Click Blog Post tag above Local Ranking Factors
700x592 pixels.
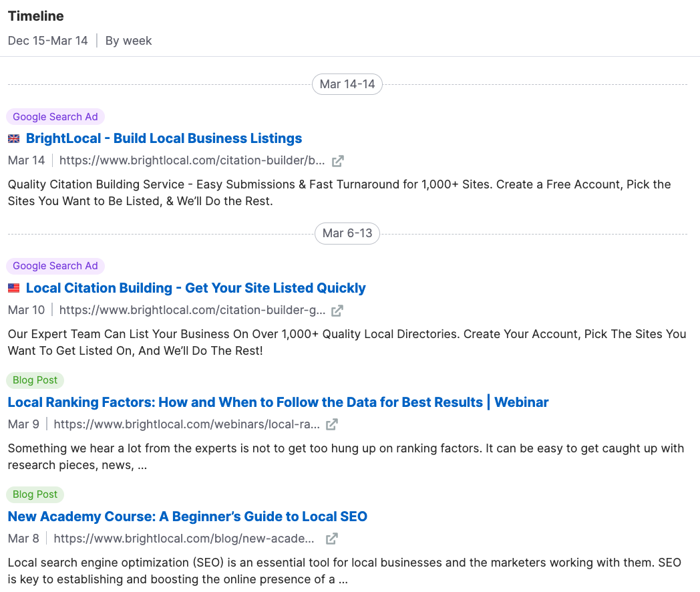pyautogui.click(x=35, y=380)
